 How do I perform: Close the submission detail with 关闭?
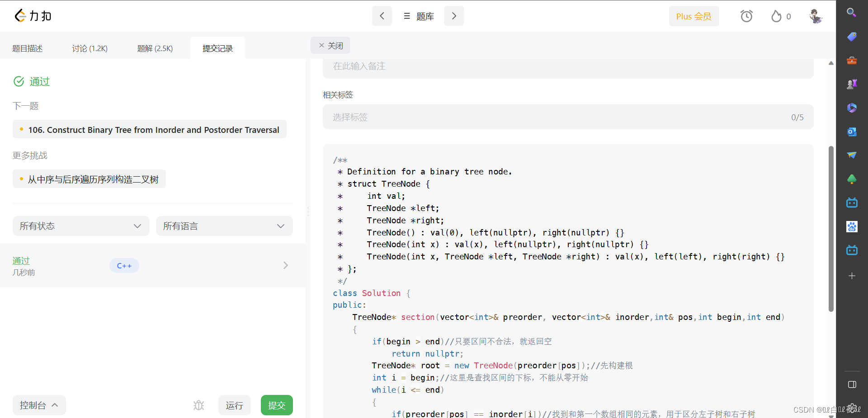click(330, 46)
